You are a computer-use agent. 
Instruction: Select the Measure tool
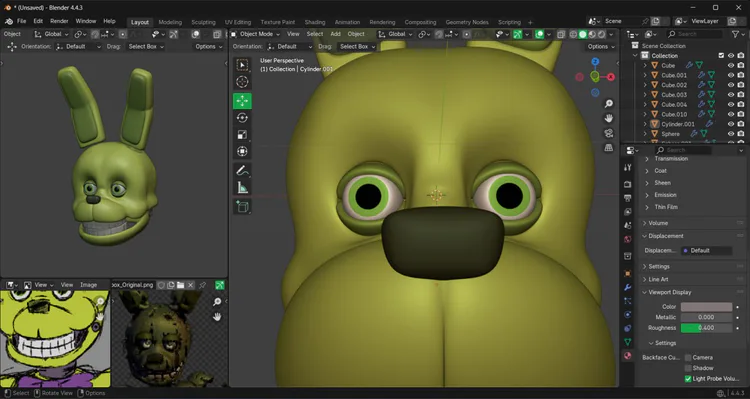(x=243, y=188)
